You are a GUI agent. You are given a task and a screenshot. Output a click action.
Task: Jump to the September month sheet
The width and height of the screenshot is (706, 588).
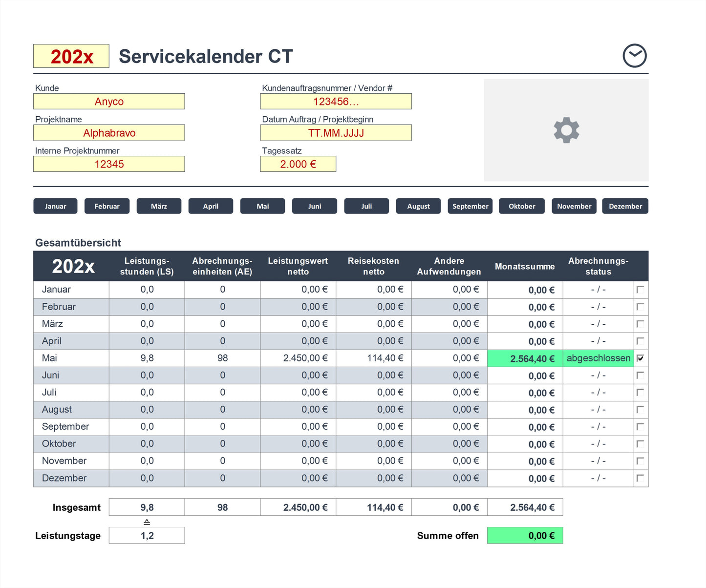click(x=470, y=206)
